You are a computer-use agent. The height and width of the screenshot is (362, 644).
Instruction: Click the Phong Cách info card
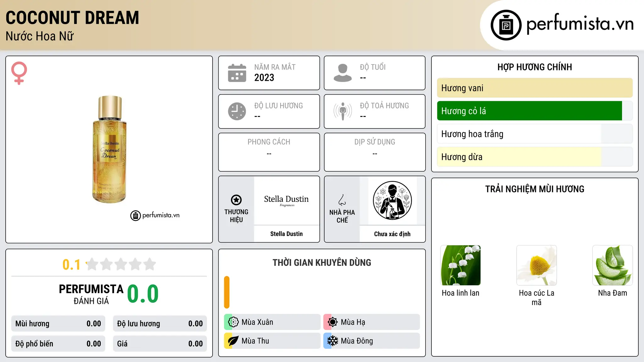(x=269, y=152)
